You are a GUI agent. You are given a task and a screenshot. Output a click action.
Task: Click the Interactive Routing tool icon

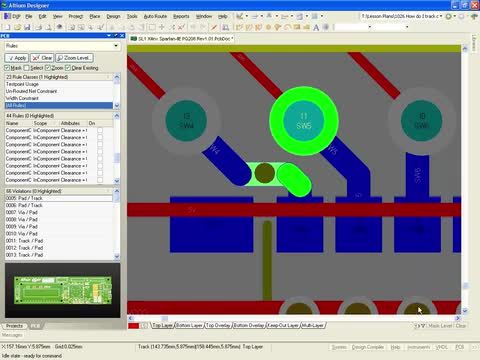click(x=239, y=27)
